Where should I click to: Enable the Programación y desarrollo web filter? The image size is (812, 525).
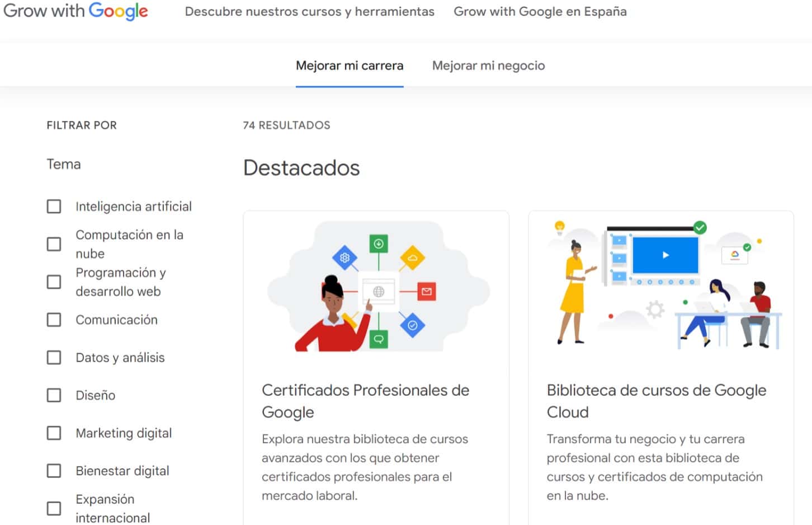(54, 282)
